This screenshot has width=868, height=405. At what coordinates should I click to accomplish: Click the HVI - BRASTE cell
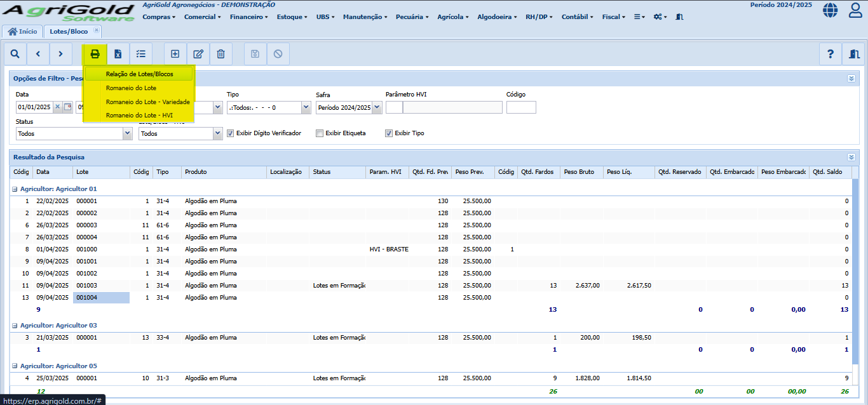[x=388, y=249]
